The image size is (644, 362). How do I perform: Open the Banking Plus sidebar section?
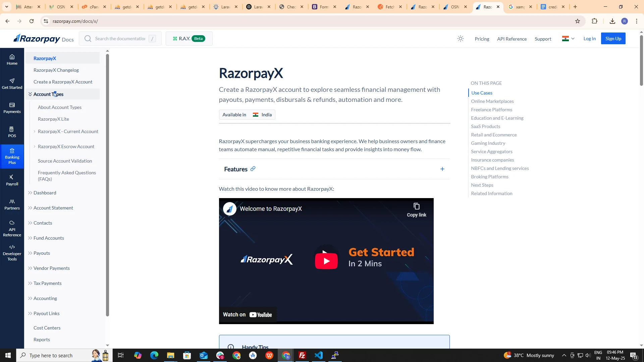pos(12,156)
